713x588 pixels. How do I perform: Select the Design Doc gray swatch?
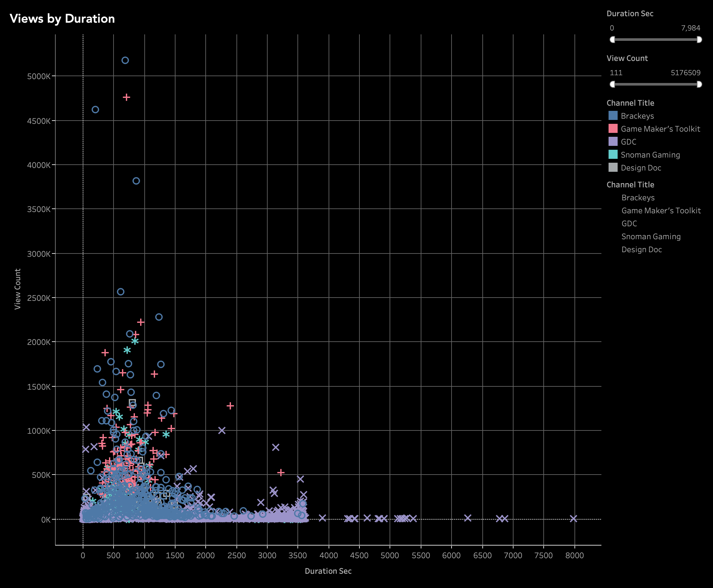click(x=613, y=167)
